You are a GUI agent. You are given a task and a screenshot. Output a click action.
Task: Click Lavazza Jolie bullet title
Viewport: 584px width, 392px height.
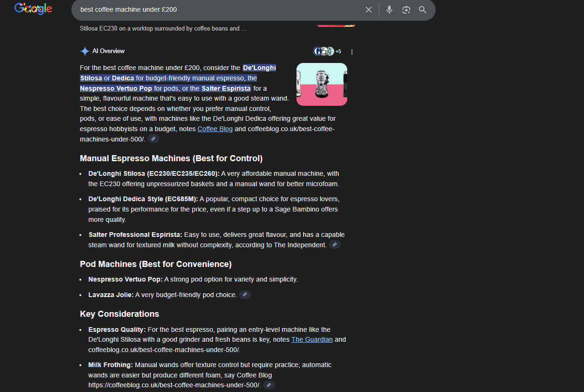111,295
